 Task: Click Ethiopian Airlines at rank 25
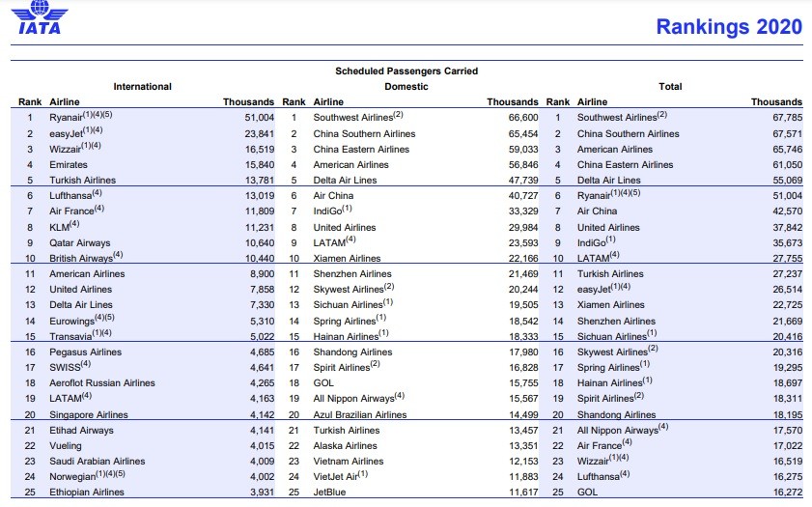[87, 493]
